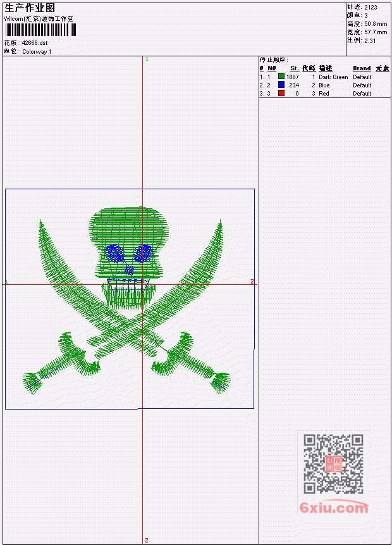Select the Red description text

tap(324, 94)
